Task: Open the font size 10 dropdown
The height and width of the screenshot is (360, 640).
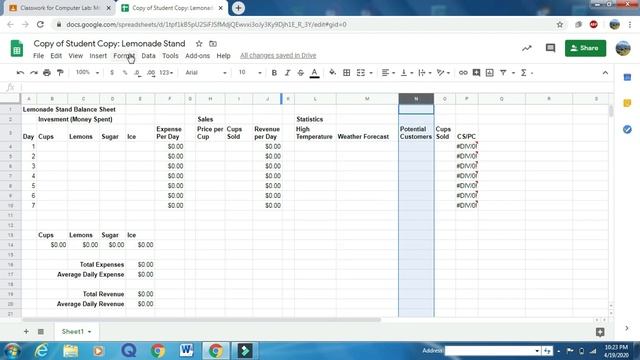Action: tap(250, 73)
